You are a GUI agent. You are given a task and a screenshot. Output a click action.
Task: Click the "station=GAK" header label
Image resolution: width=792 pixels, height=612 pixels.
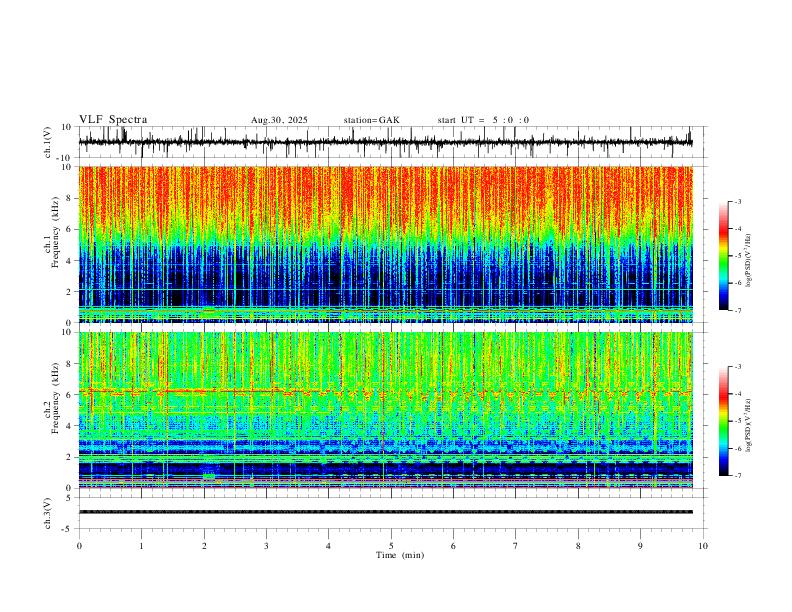point(372,120)
